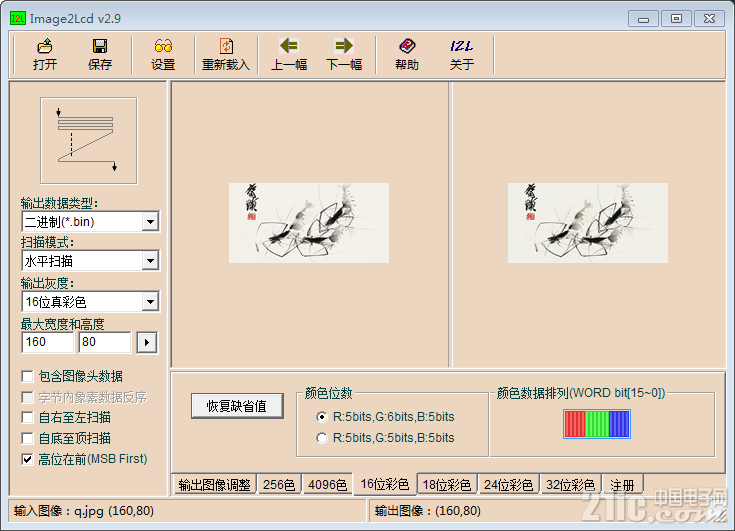Switch to 4096色 tab
This screenshot has width=735, height=531.
point(327,485)
